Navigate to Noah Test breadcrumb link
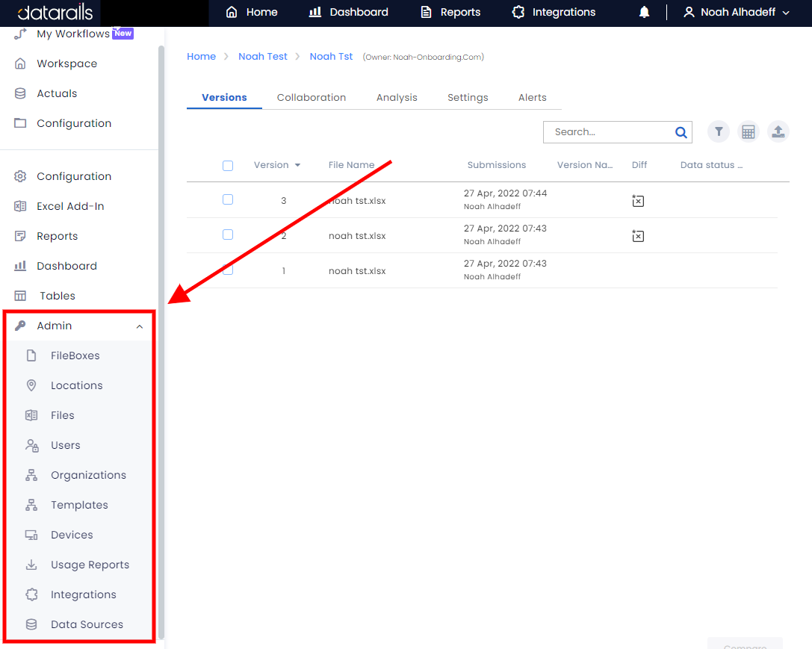Image resolution: width=812 pixels, height=649 pixels. click(x=262, y=56)
